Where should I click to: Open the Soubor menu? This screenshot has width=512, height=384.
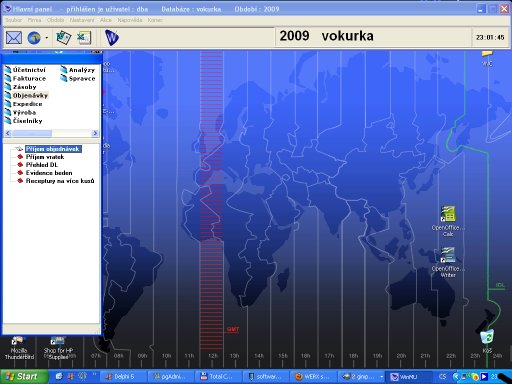14,20
